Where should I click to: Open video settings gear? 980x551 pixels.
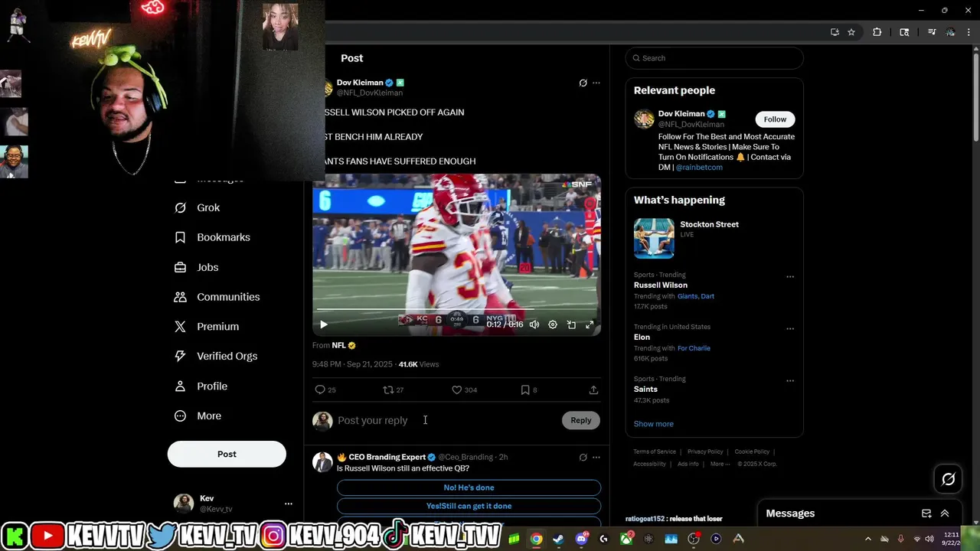tap(553, 324)
